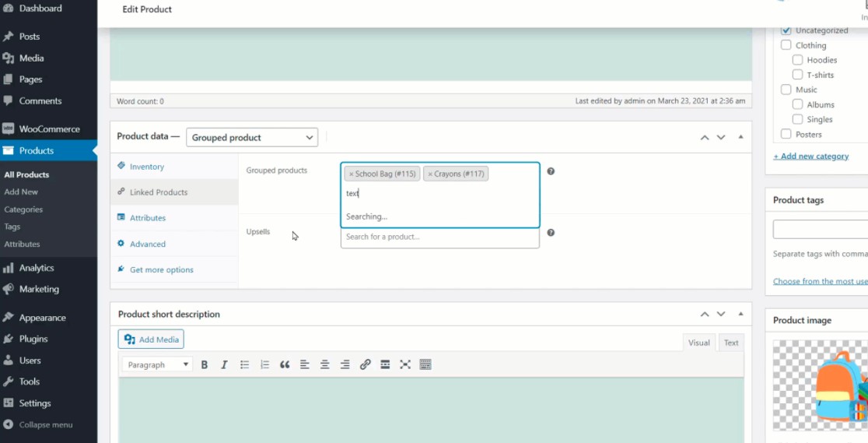
Task: Click the Add Media button
Action: click(x=151, y=339)
